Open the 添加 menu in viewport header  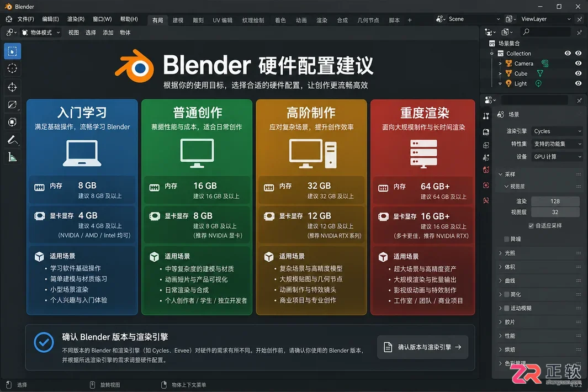pos(108,33)
